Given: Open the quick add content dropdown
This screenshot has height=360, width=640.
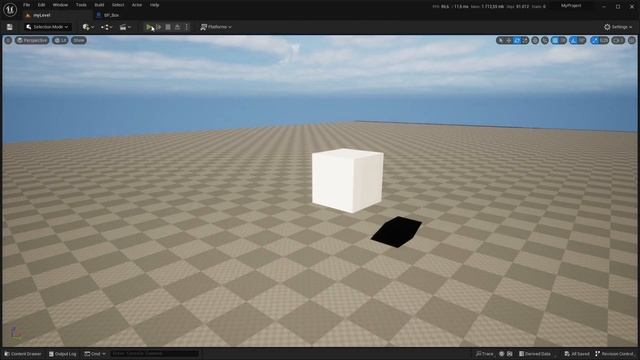Looking at the screenshot, I should [x=88, y=27].
